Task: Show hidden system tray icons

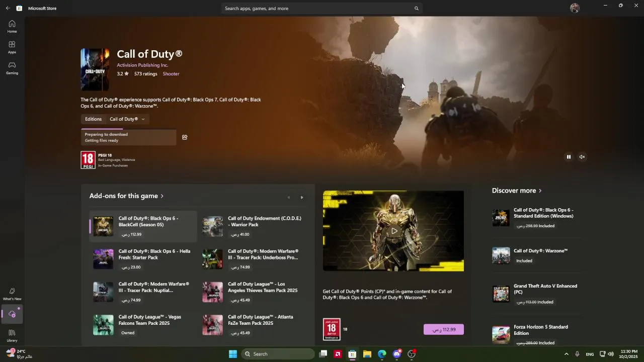Action: tap(566, 354)
